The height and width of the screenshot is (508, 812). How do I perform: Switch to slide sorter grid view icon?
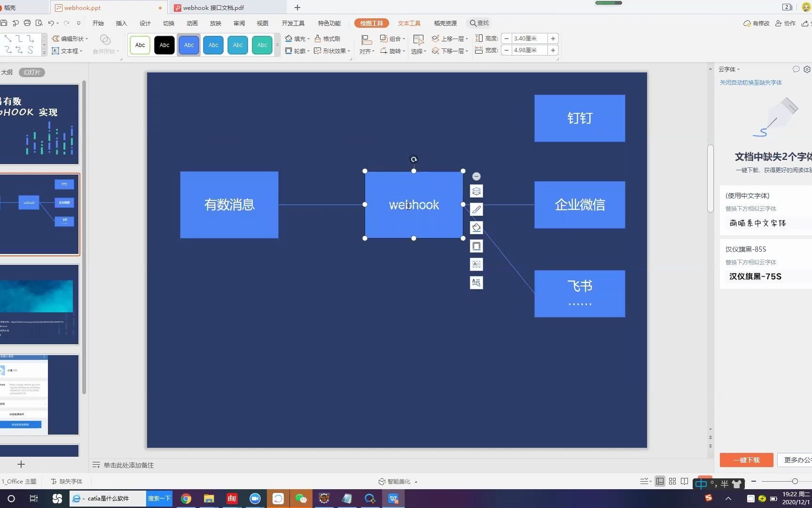tap(672, 481)
